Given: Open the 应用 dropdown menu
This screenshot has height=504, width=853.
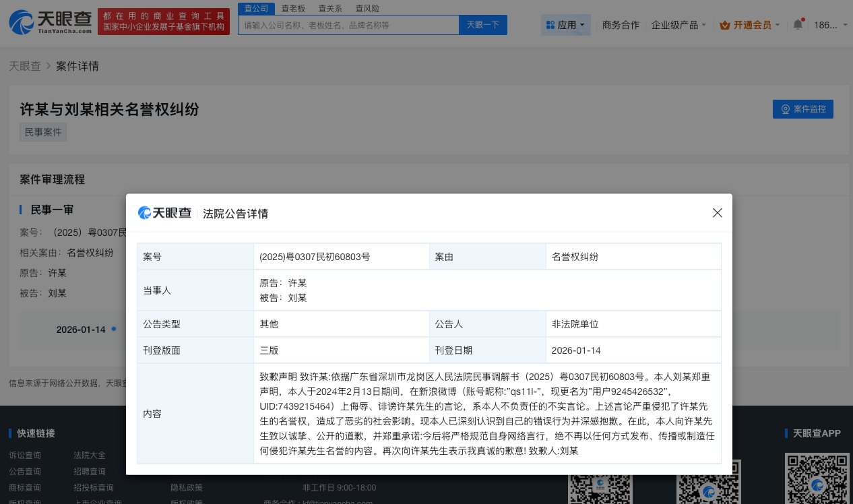Looking at the screenshot, I should click(x=568, y=24).
